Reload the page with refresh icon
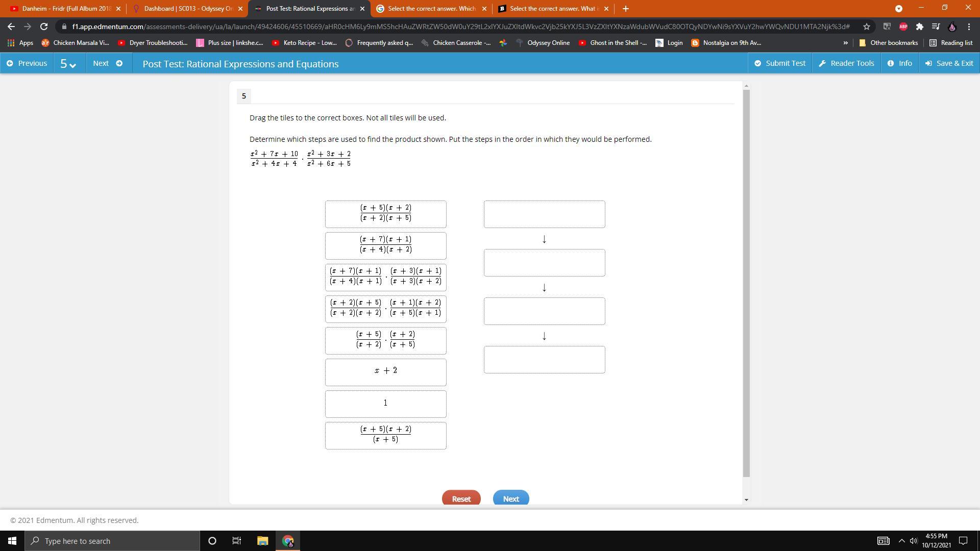This screenshot has width=980, height=551. [x=44, y=27]
